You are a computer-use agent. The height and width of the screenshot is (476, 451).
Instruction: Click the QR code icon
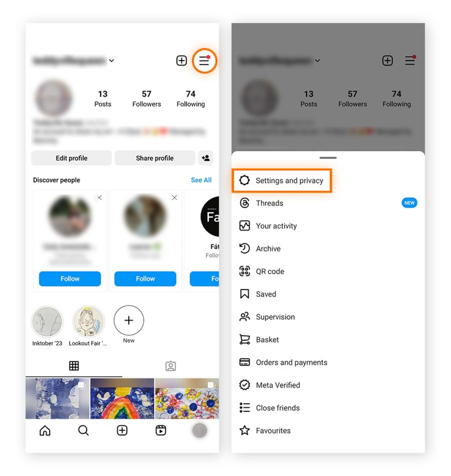[x=245, y=271]
